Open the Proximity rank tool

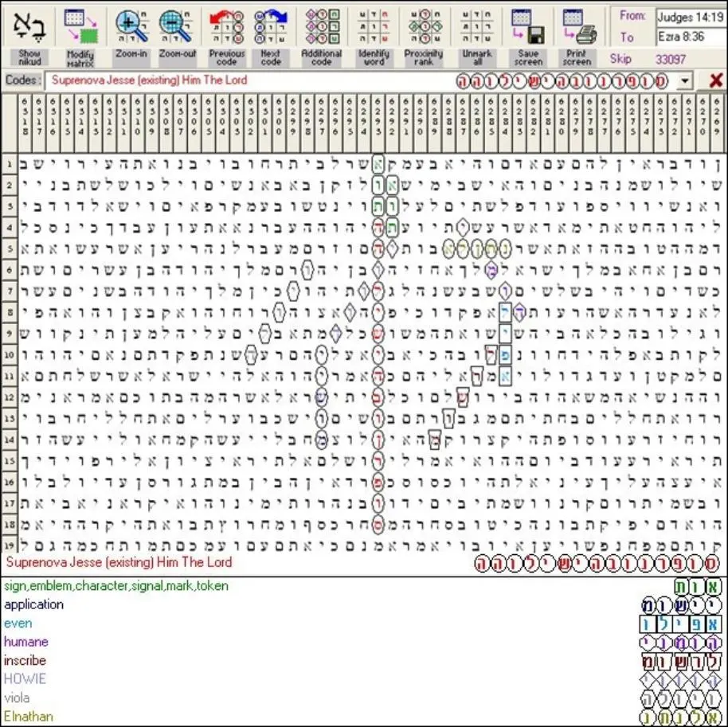point(424,26)
